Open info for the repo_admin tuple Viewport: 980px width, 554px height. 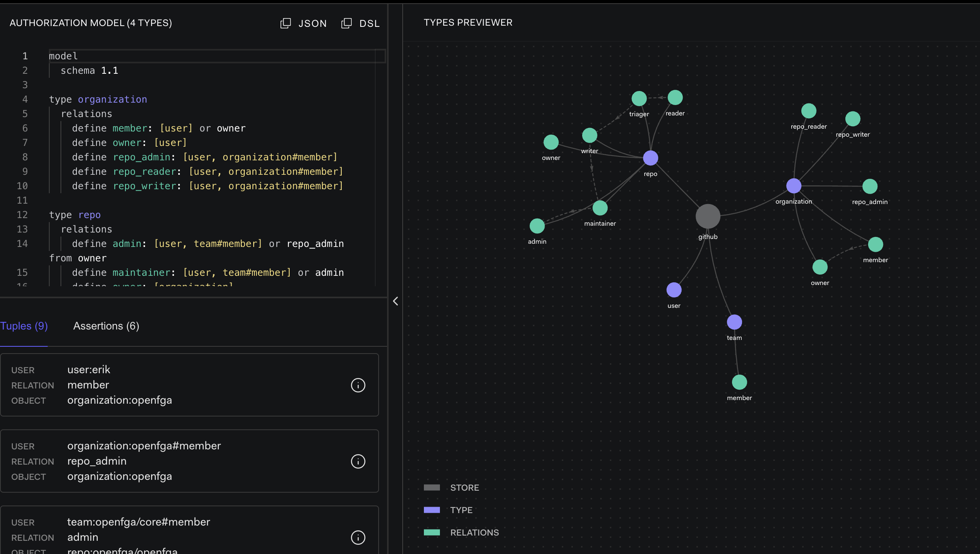(x=358, y=461)
